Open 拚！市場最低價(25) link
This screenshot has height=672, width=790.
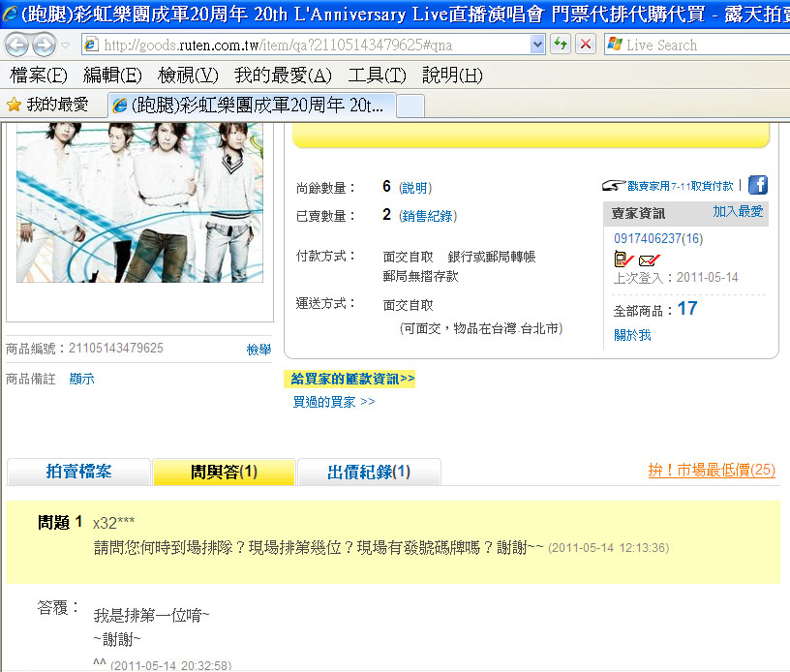pos(712,470)
